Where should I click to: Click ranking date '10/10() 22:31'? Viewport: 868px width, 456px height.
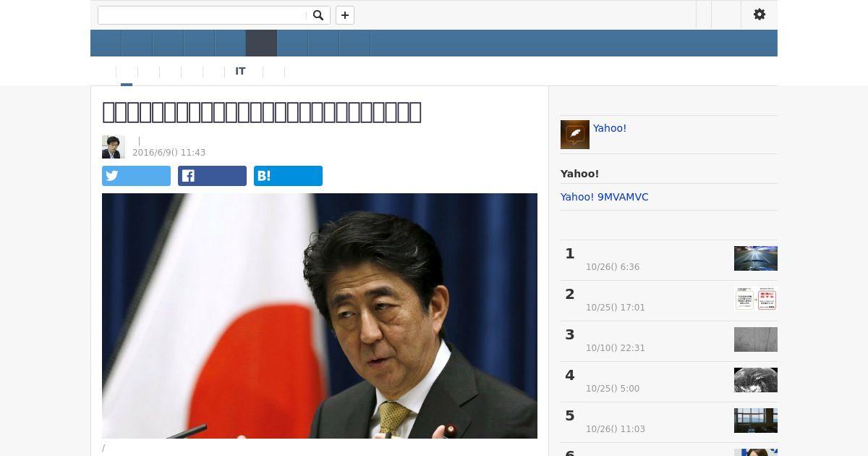click(x=616, y=348)
